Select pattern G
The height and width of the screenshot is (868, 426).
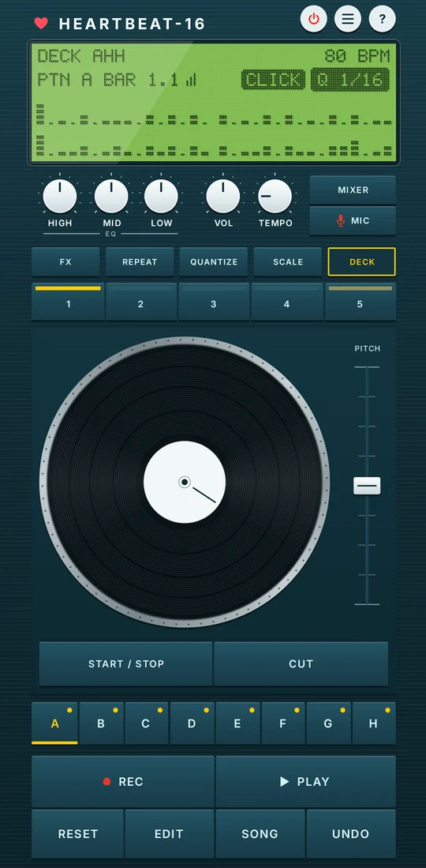tap(328, 723)
